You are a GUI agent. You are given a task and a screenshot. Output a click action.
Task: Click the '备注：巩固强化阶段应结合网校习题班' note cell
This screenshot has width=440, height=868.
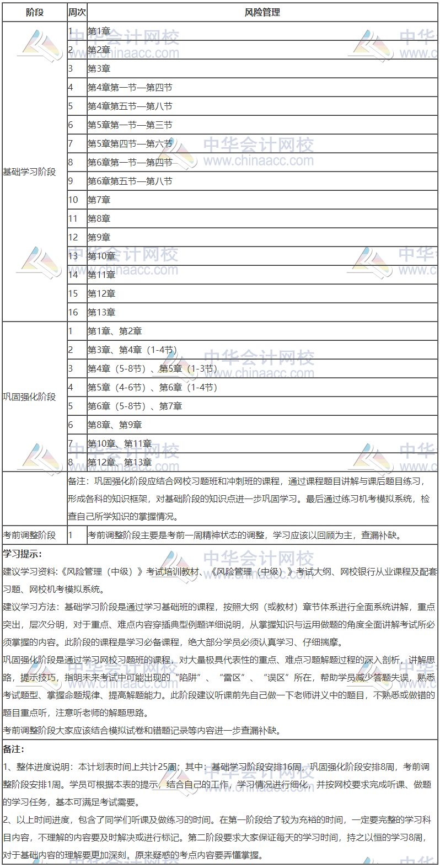click(253, 499)
